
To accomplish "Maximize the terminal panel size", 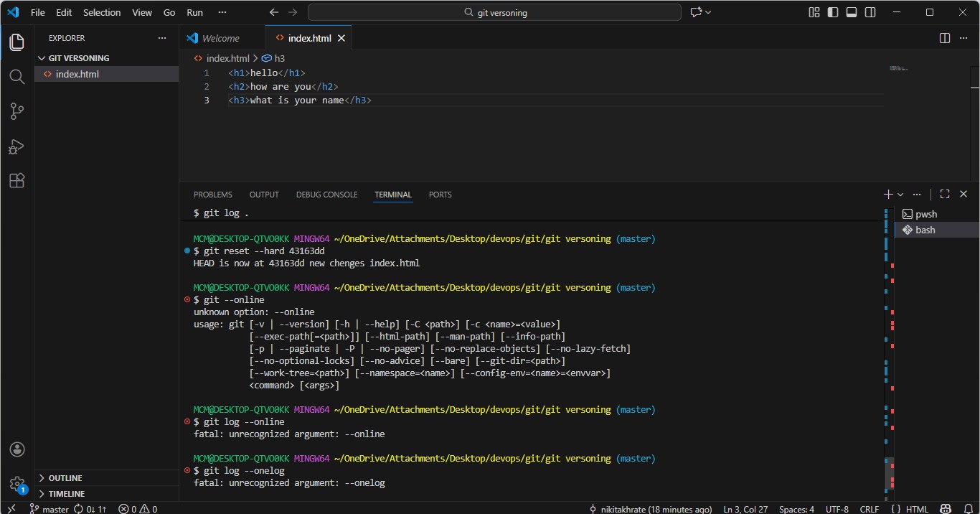I will click(x=945, y=194).
